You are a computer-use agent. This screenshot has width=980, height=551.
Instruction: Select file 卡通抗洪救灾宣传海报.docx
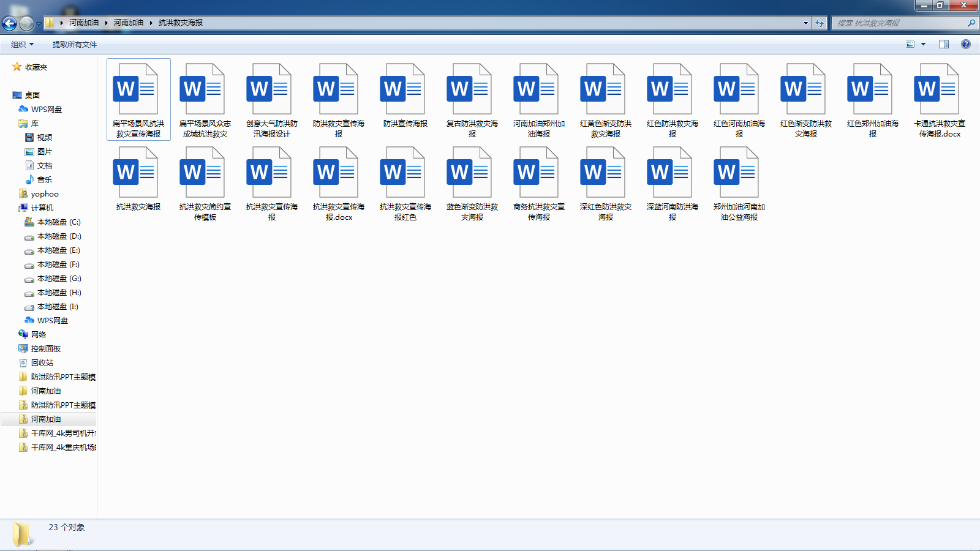point(940,100)
